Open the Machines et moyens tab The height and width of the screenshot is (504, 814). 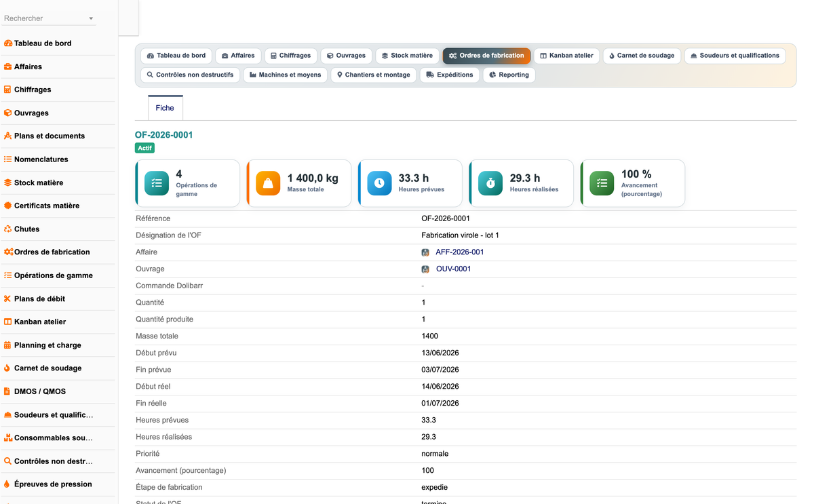tap(285, 75)
